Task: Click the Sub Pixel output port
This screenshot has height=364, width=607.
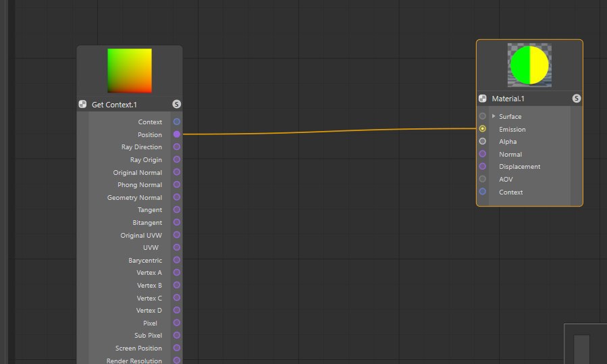Action: pyautogui.click(x=176, y=336)
